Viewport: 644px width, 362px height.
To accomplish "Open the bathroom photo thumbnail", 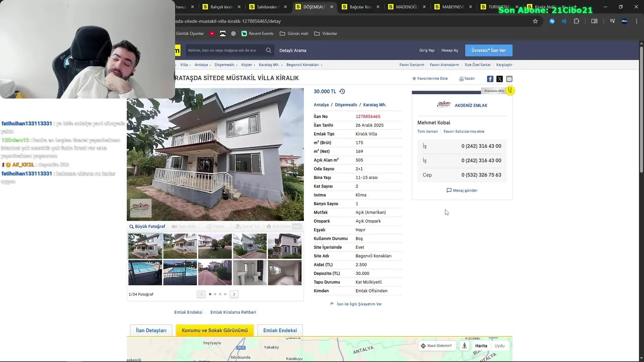I will coord(250,273).
